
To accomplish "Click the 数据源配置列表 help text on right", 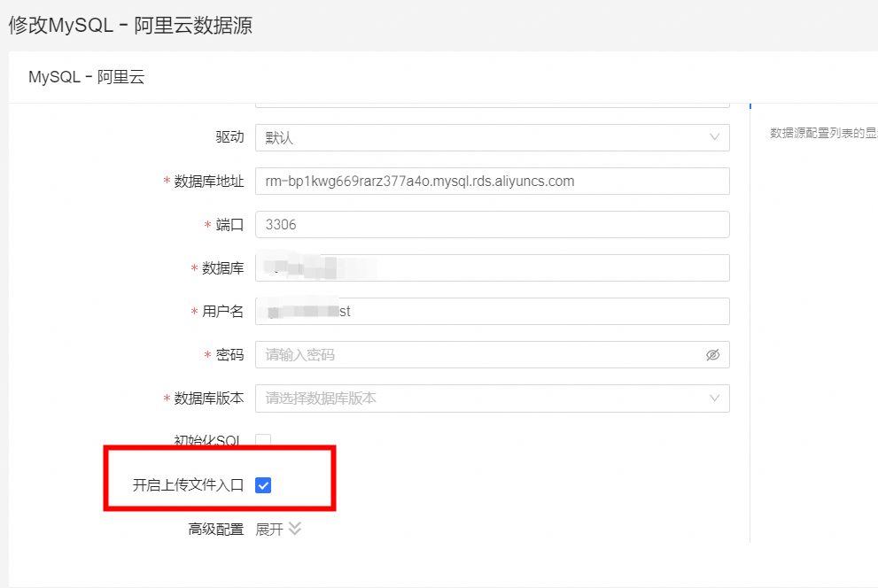I will coord(822,134).
